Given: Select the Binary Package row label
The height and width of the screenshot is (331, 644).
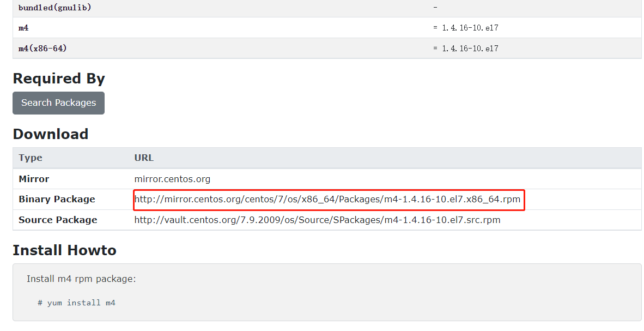Looking at the screenshot, I should click(x=57, y=199).
